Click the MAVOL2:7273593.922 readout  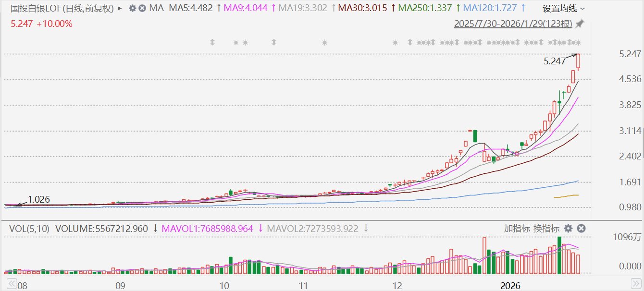pos(312,229)
